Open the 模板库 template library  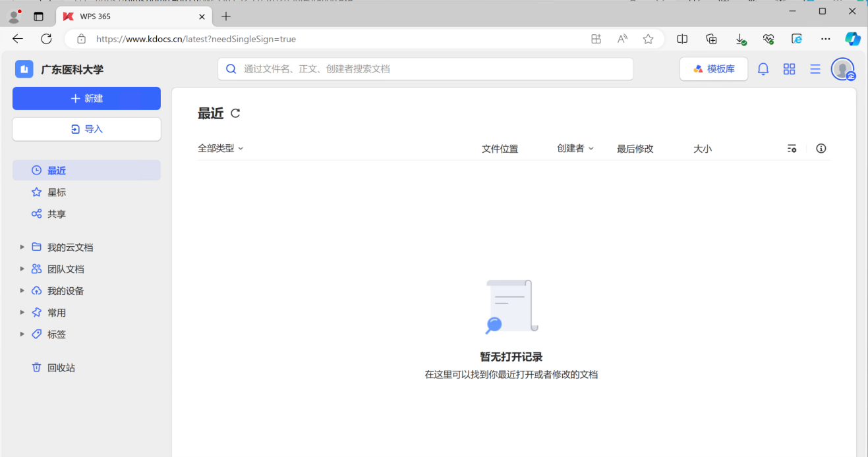point(714,69)
